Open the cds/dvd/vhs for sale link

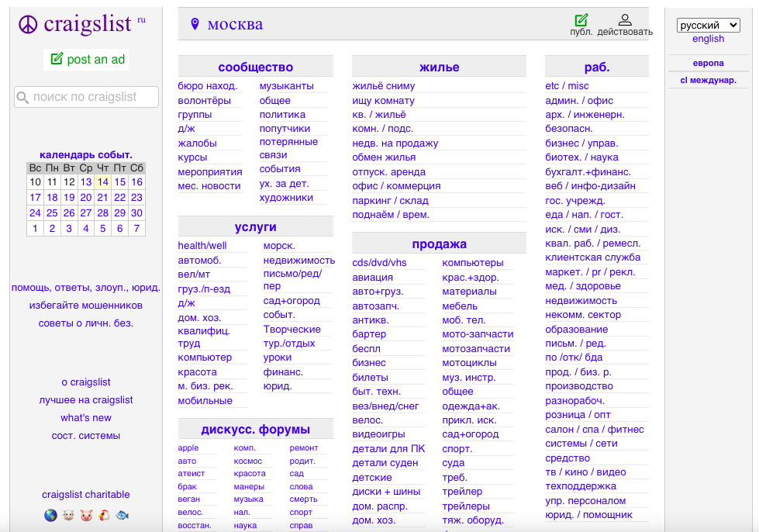click(379, 262)
